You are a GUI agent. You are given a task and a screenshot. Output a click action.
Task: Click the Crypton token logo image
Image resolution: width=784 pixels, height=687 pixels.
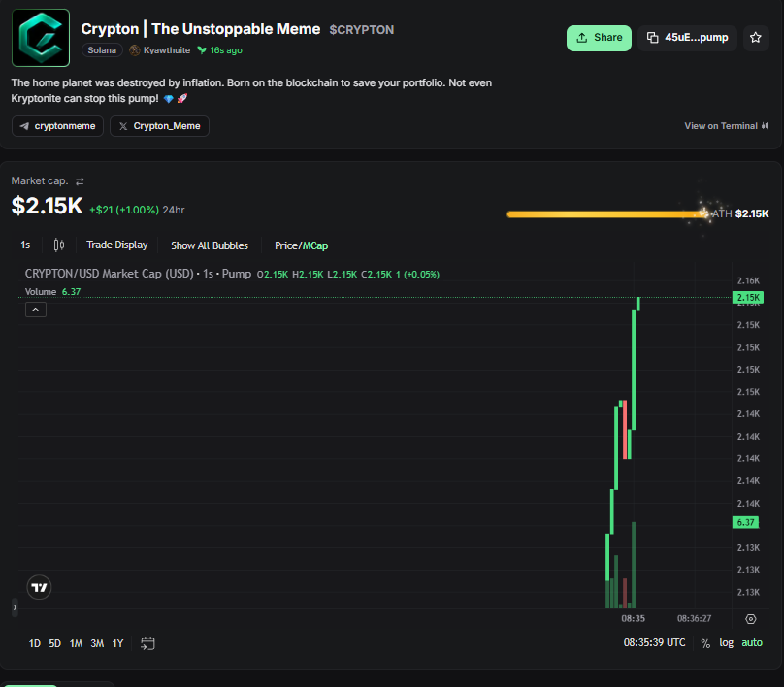41,38
